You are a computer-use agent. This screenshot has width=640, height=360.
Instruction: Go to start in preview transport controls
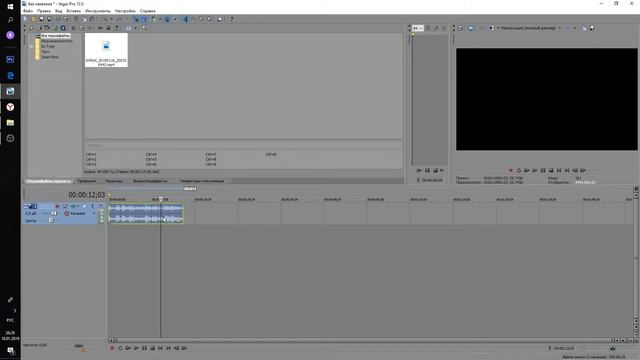tap(559, 170)
